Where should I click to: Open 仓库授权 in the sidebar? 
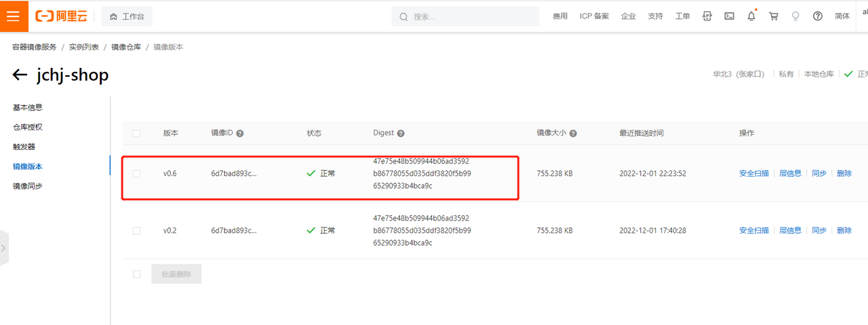click(x=28, y=127)
